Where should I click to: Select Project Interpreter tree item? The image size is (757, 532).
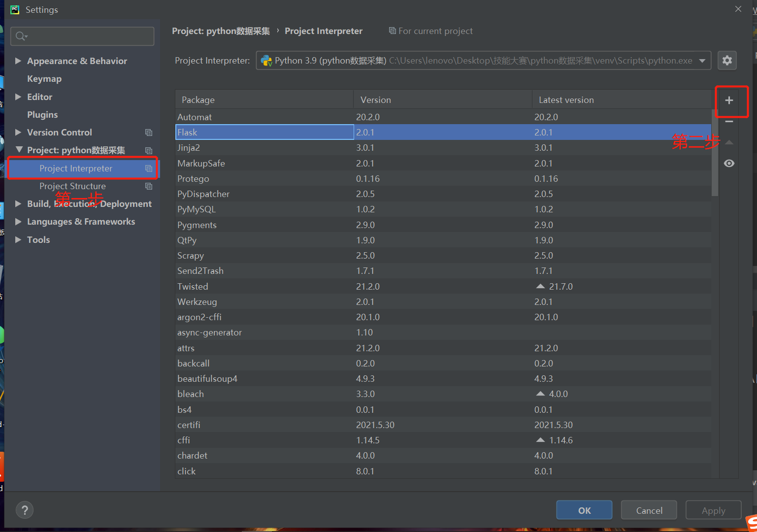pos(83,168)
